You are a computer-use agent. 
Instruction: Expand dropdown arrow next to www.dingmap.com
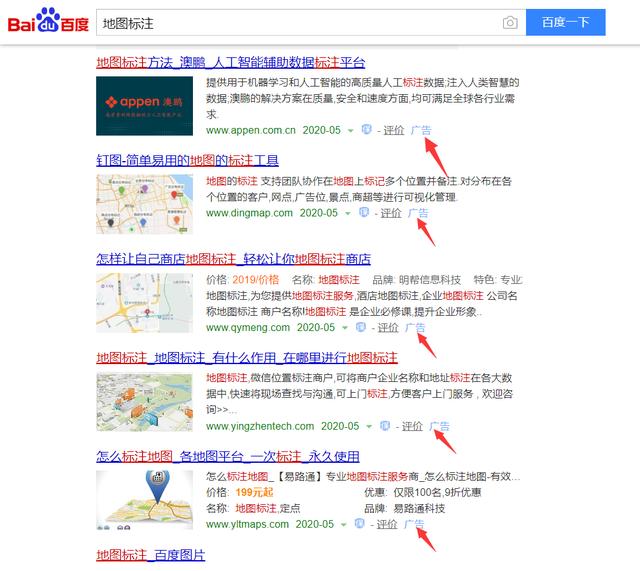348,213
